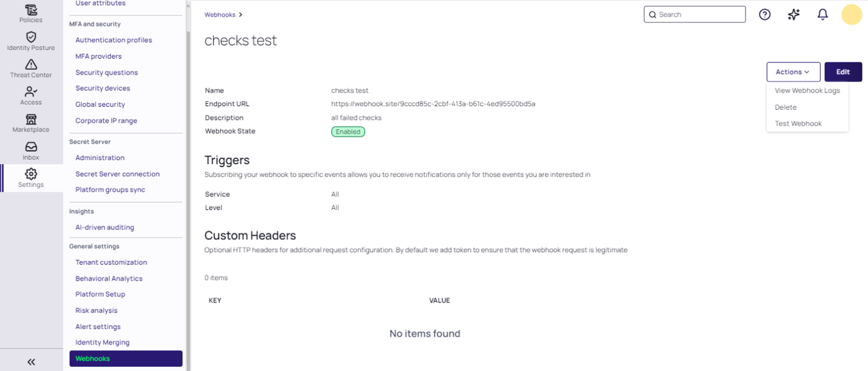Click the help question mark icon
This screenshot has width=868, height=371.
tap(764, 15)
